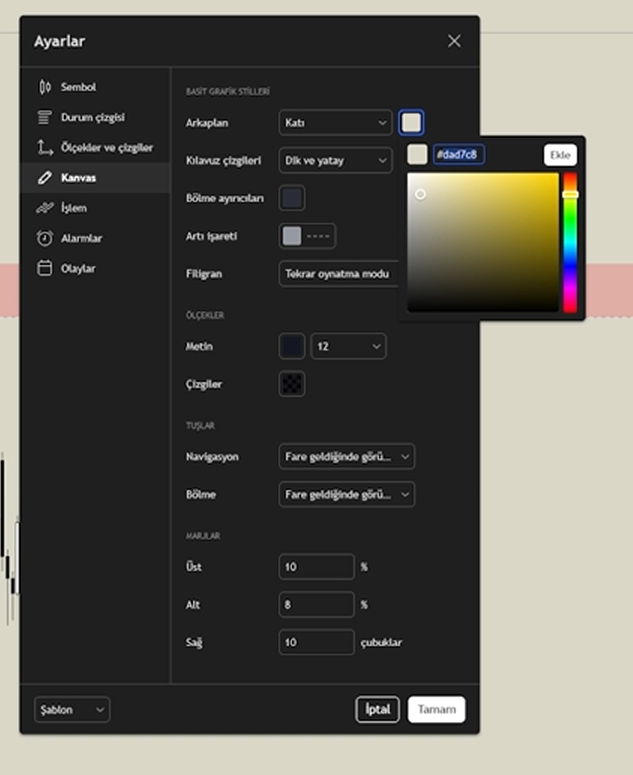Click the Üst margin input field
Screen dimensions: 633x775
pyautogui.click(x=317, y=567)
